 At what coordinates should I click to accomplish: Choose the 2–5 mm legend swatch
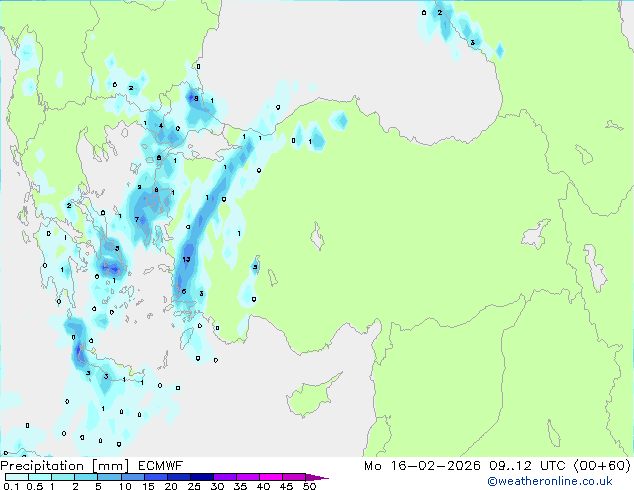(x=86, y=477)
